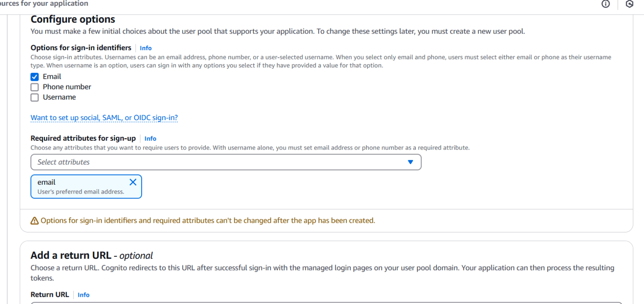
Task: Click the Info icon beside Options for sign-in identifiers
Action: 145,48
